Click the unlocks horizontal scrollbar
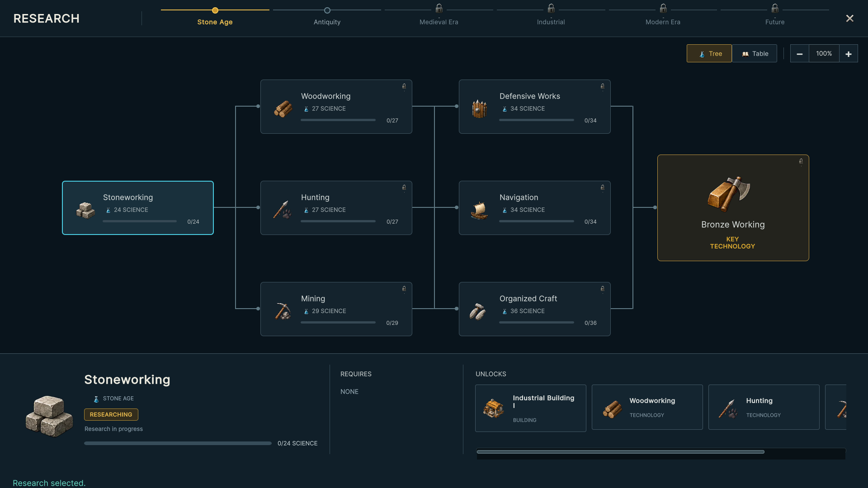868x488 pixels. pyautogui.click(x=620, y=452)
